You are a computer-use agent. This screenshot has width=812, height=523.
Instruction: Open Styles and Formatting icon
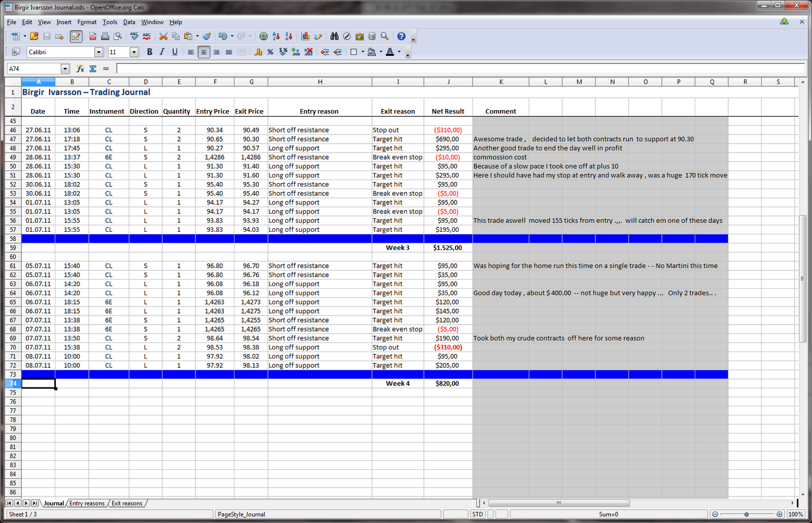click(16, 52)
